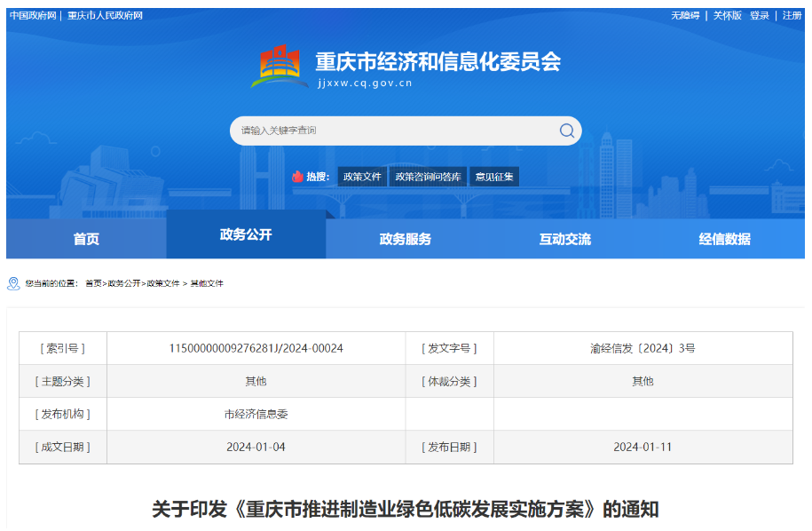
Task: Click the magnifier search icon
Action: point(566,131)
